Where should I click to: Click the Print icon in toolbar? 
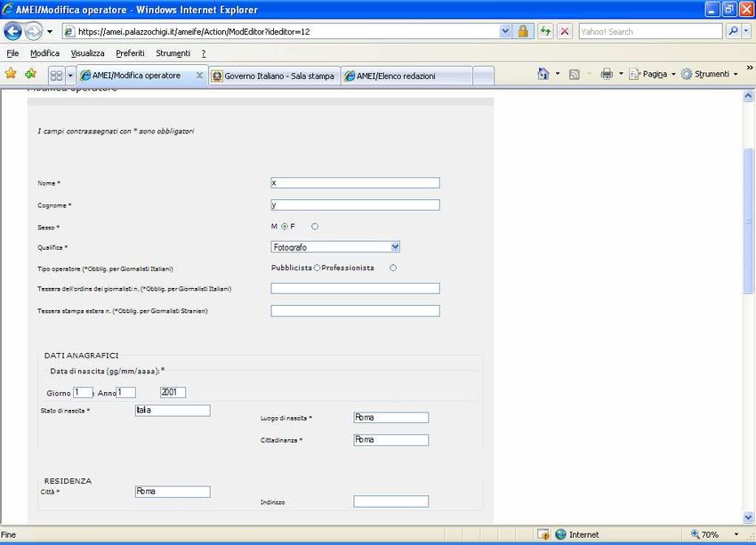click(x=606, y=75)
